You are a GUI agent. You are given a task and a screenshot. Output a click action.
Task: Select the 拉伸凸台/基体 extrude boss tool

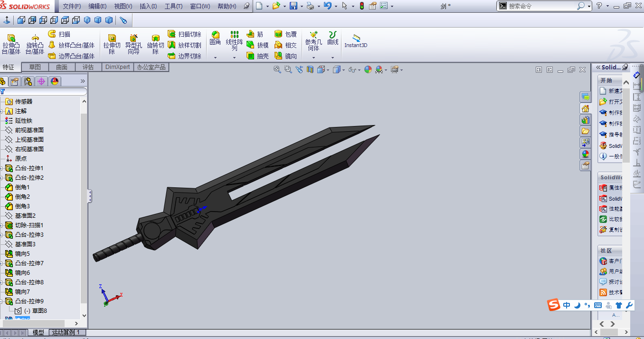pyautogui.click(x=11, y=44)
